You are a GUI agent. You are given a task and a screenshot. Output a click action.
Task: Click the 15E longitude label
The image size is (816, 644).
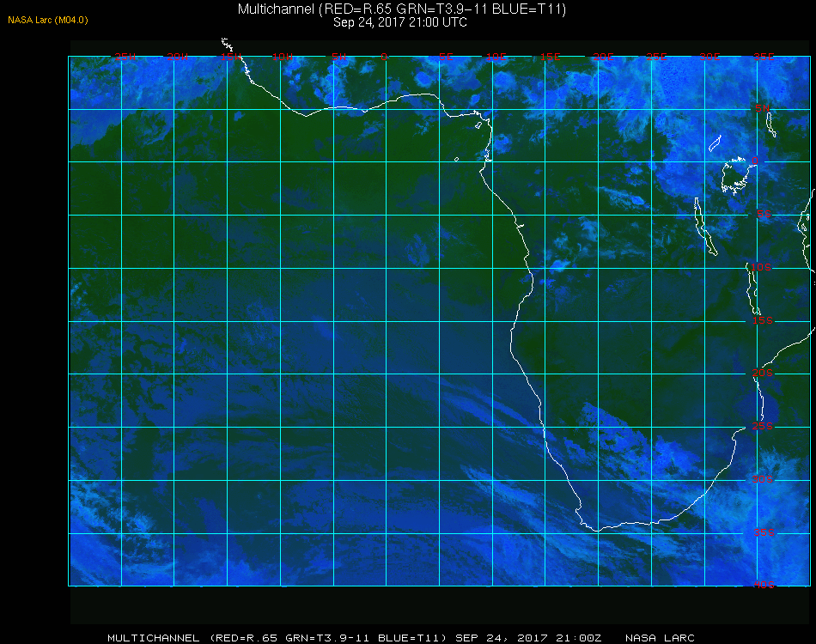550,57
